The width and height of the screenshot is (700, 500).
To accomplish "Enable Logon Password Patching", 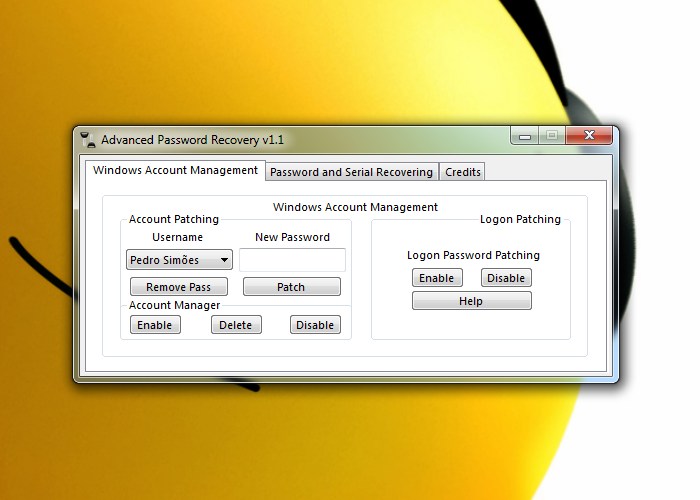I will tap(437, 278).
